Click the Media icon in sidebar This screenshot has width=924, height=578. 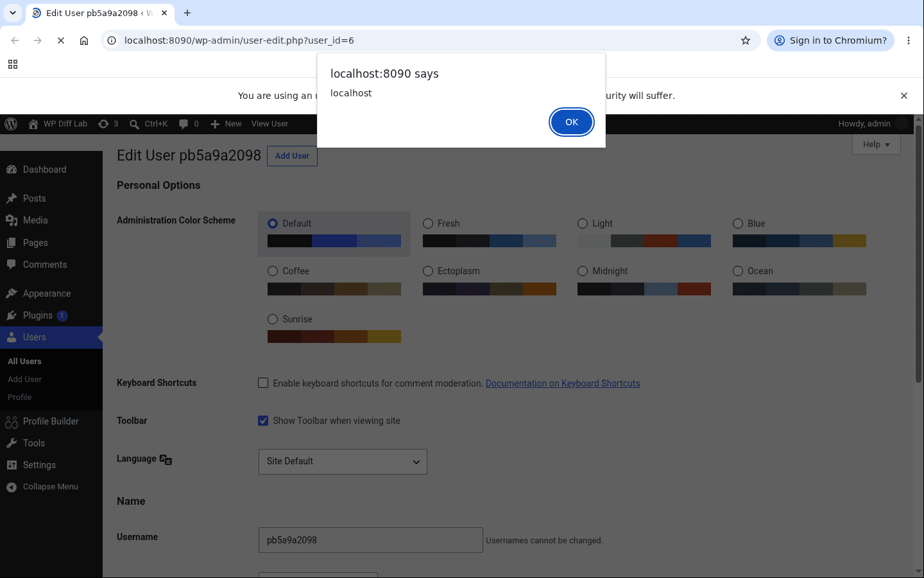pos(12,220)
